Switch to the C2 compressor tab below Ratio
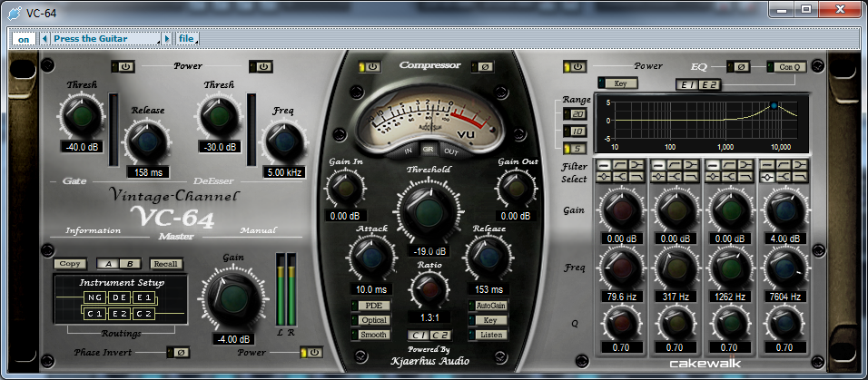The width and height of the screenshot is (868, 380). coord(441,335)
